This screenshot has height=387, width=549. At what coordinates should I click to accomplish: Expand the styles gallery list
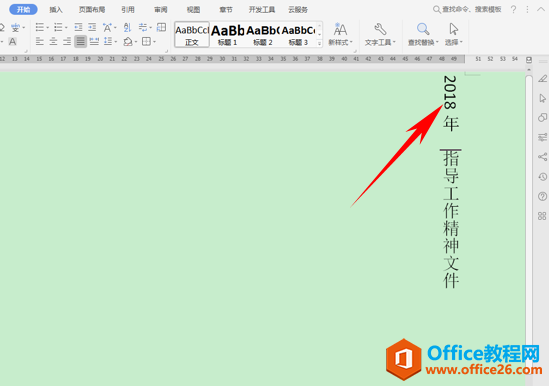pos(319,43)
